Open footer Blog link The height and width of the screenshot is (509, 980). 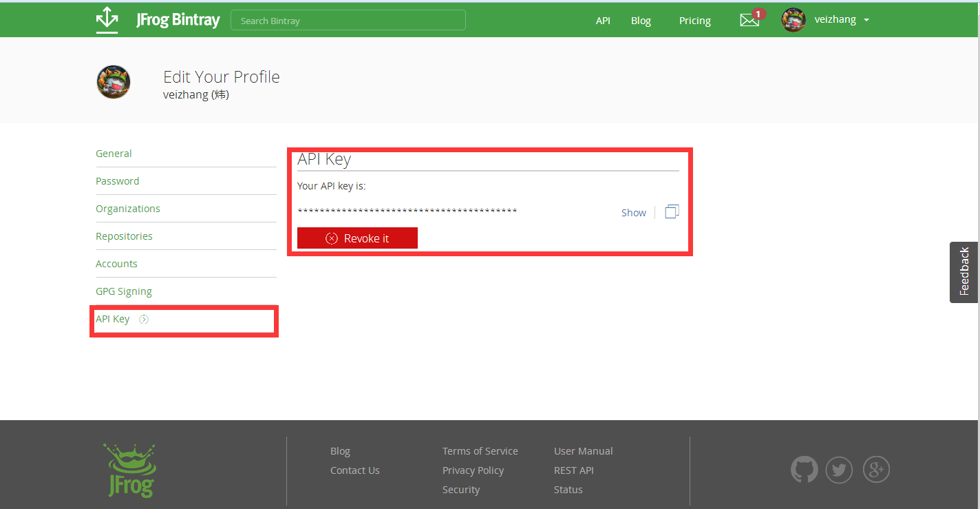pyautogui.click(x=340, y=451)
